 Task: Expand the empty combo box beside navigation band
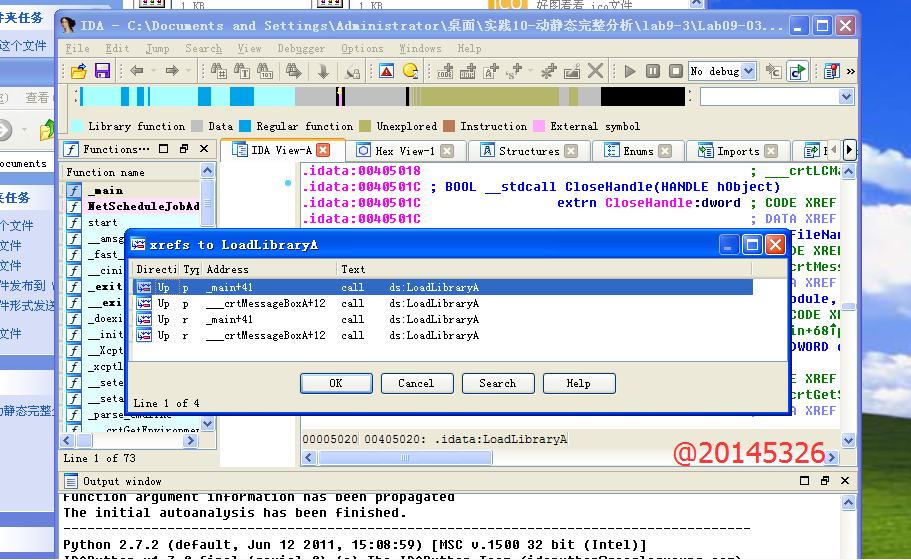(x=847, y=97)
